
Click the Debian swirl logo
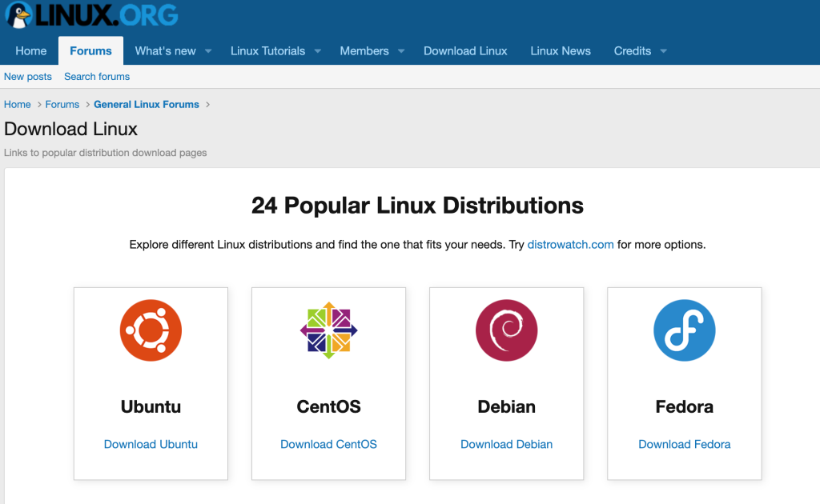[x=506, y=330]
